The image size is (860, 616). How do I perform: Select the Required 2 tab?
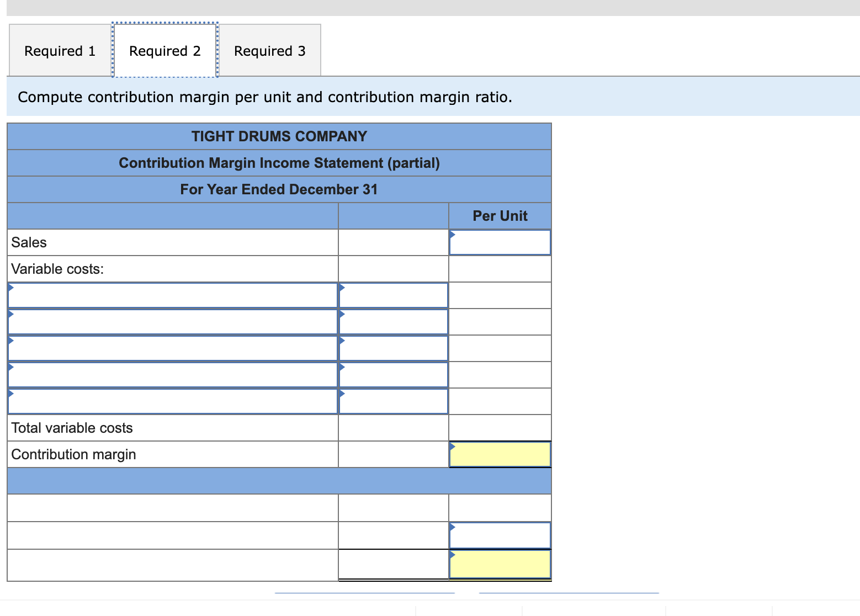164,50
